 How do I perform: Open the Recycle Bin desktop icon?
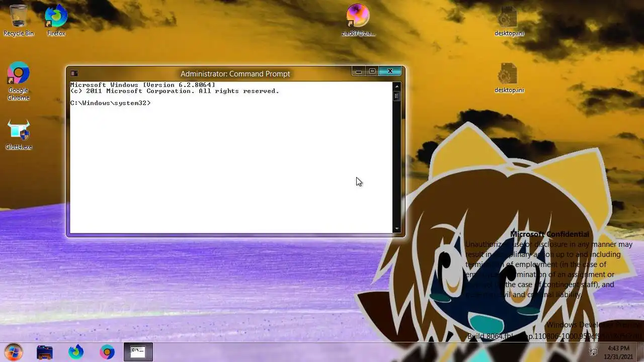(19, 20)
